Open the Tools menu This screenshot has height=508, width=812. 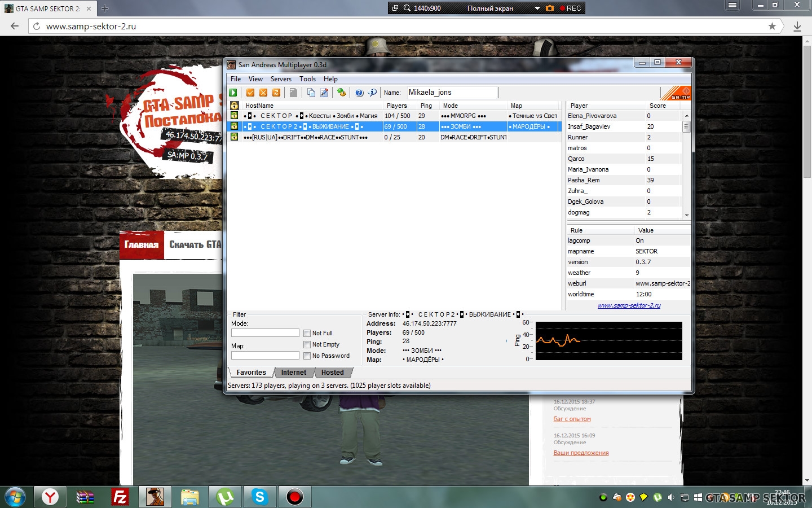(x=307, y=79)
